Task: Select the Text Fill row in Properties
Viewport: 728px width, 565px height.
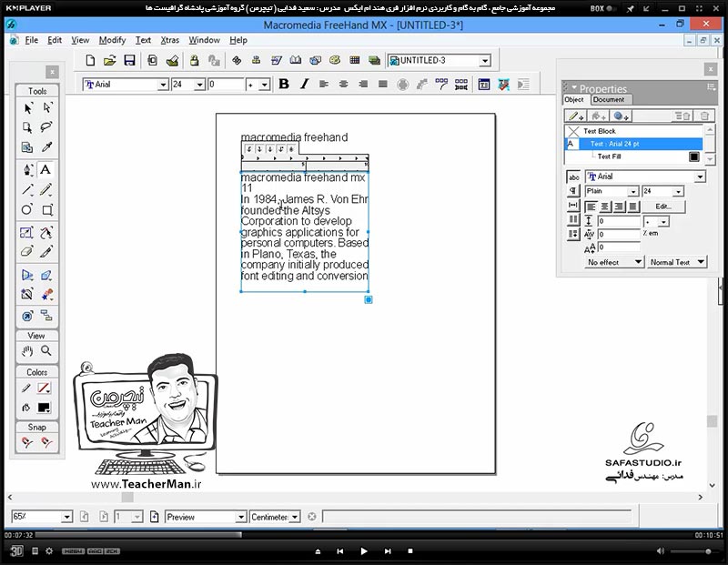Action: (633, 156)
